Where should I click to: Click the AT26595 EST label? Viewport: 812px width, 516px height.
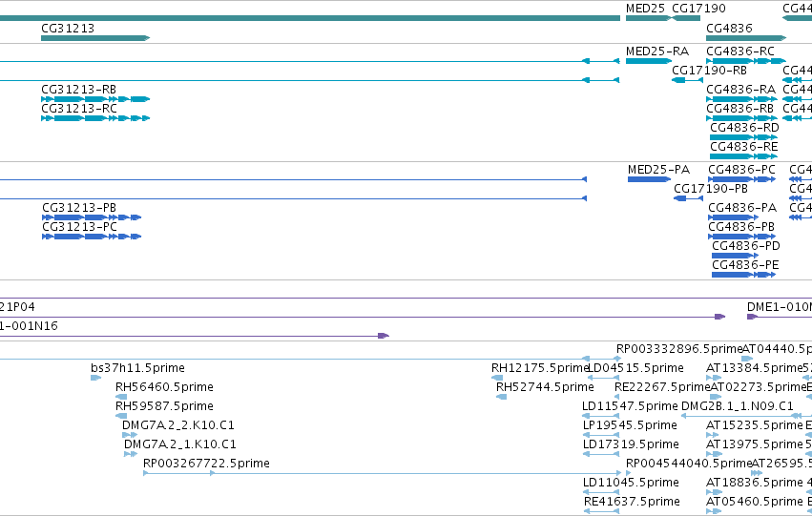point(781,464)
